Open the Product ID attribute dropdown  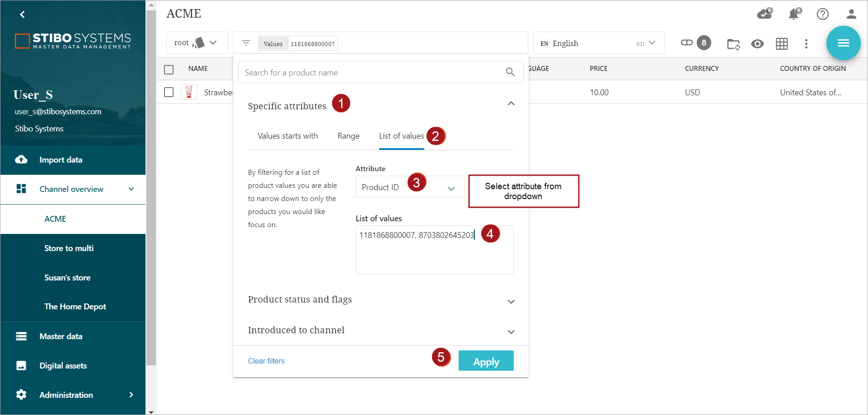410,187
